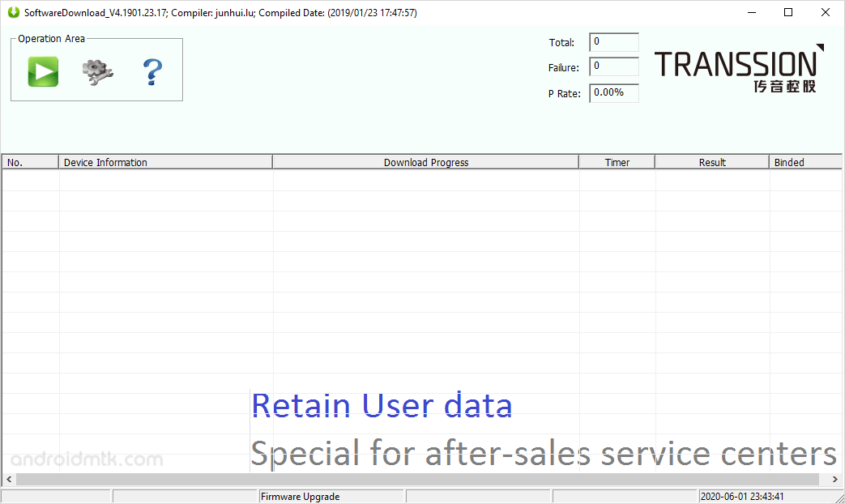
Task: Click the Download Progress column header
Action: click(x=425, y=161)
